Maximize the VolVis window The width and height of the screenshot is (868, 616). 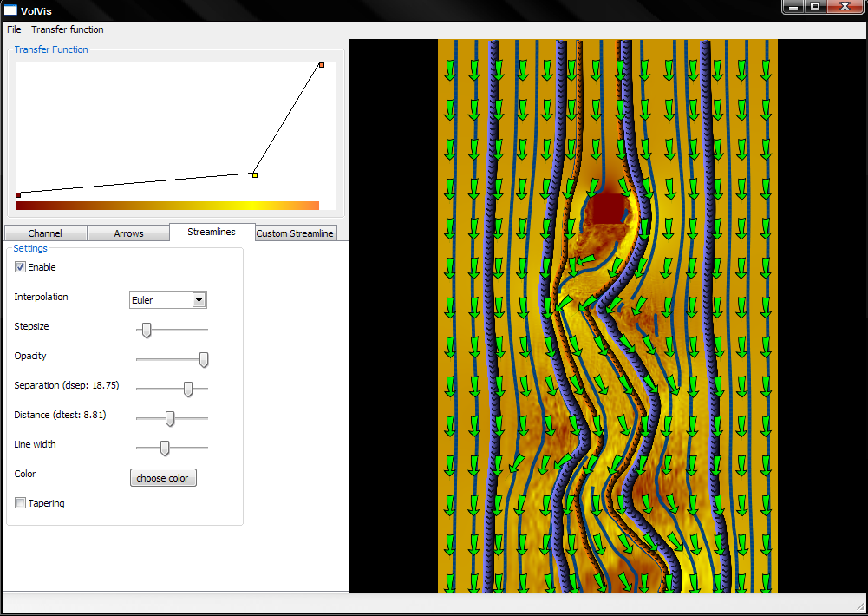[815, 7]
